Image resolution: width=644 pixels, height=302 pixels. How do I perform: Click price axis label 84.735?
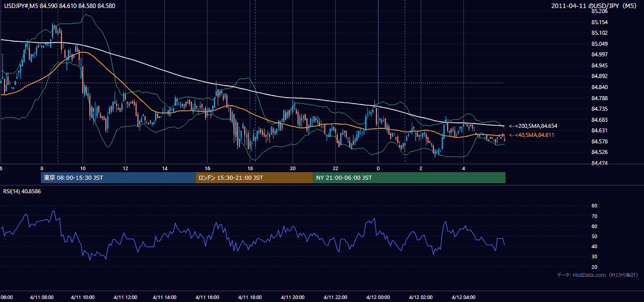tap(599, 109)
